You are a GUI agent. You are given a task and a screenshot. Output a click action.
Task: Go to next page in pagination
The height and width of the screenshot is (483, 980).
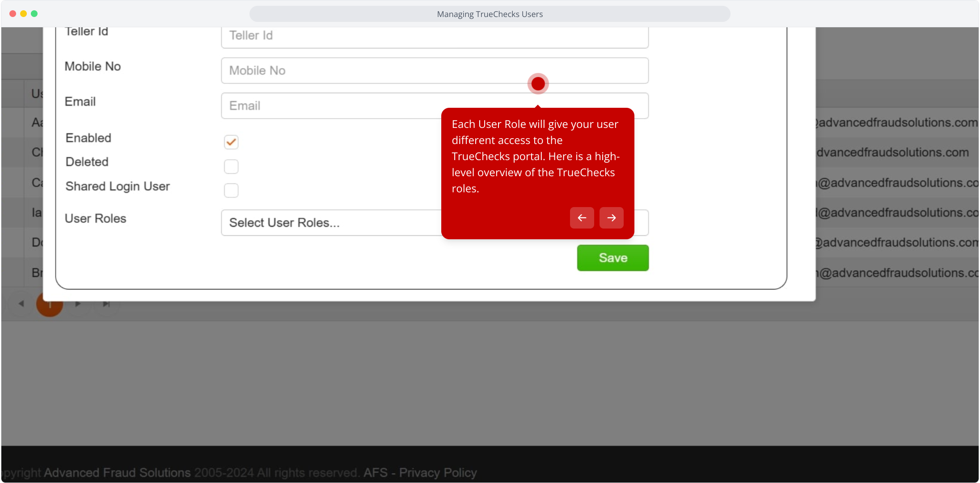78,304
